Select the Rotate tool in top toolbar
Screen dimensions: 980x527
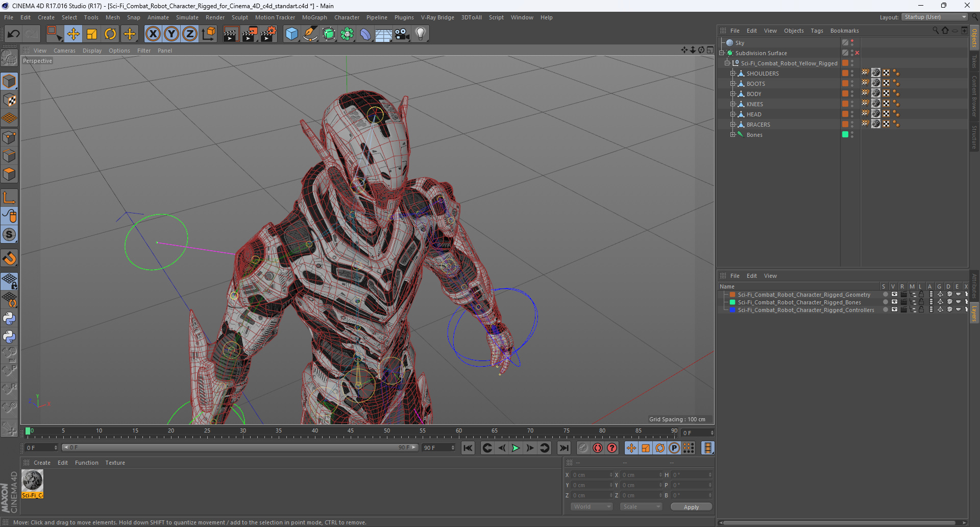pyautogui.click(x=110, y=34)
